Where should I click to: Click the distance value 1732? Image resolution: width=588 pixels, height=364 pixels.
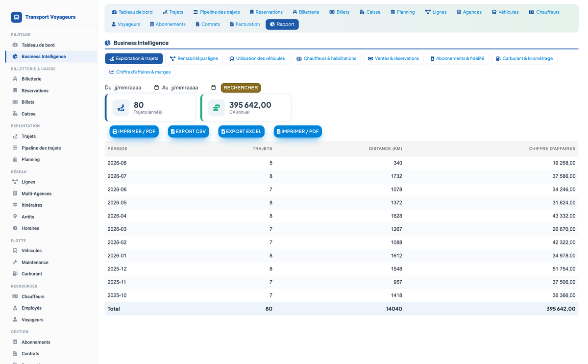coord(396,176)
